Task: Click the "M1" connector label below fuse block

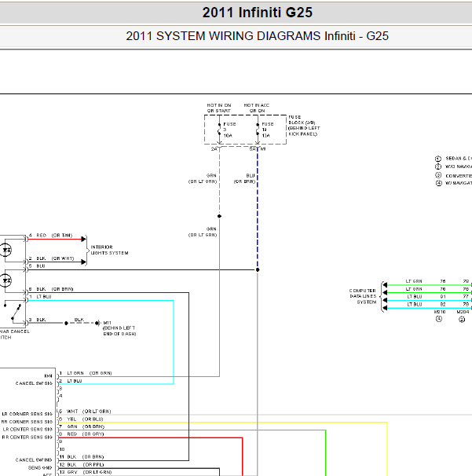Action: 263,149
